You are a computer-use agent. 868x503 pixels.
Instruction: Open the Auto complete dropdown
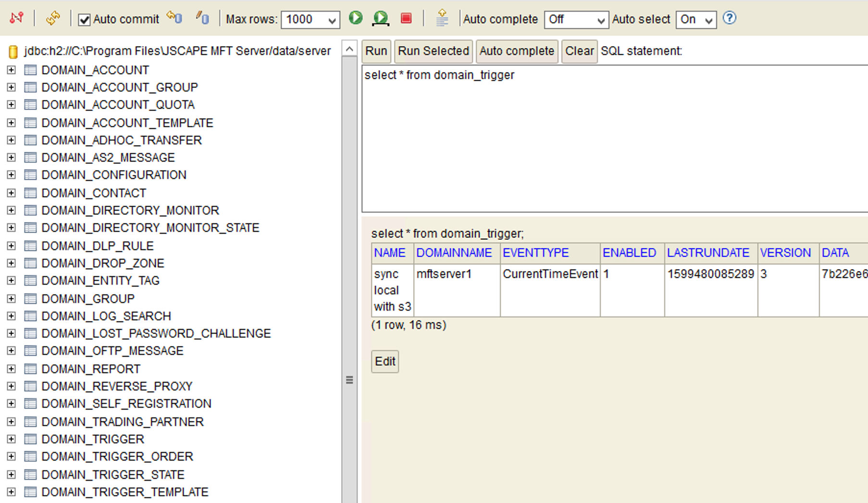click(x=576, y=20)
